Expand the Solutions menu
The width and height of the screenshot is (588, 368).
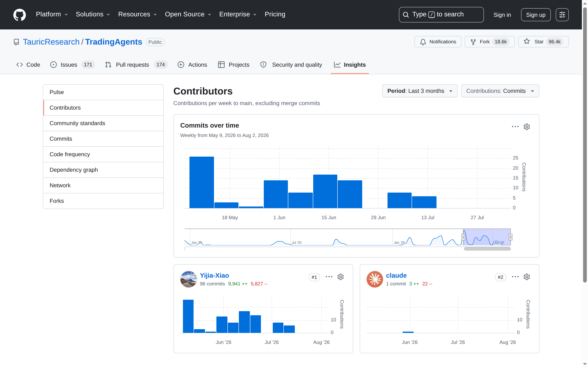click(x=92, y=14)
